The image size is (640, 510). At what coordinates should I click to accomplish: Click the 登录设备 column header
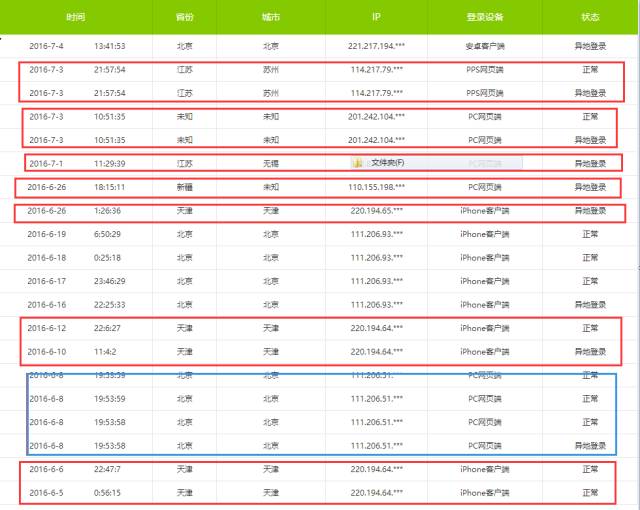pyautogui.click(x=485, y=17)
